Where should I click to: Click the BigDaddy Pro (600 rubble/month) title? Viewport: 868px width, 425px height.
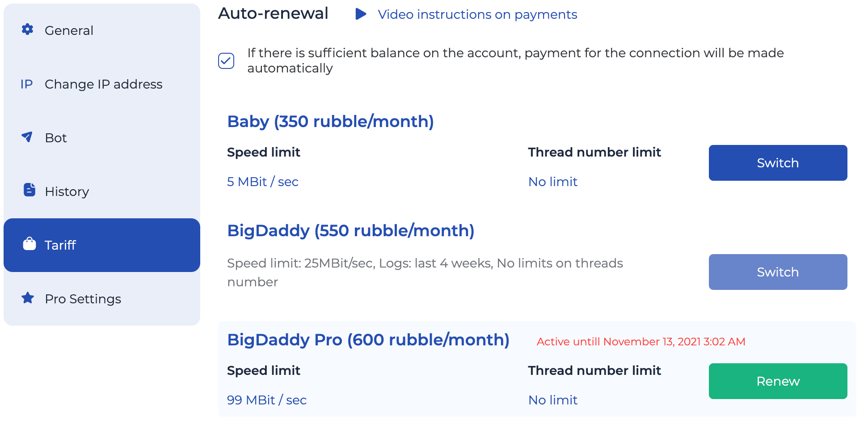pos(368,340)
